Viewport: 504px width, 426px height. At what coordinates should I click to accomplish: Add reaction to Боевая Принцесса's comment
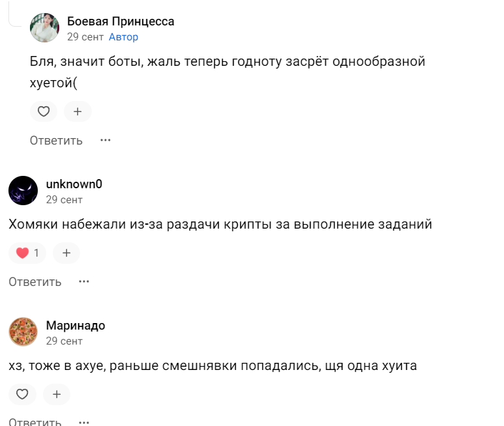tap(77, 111)
